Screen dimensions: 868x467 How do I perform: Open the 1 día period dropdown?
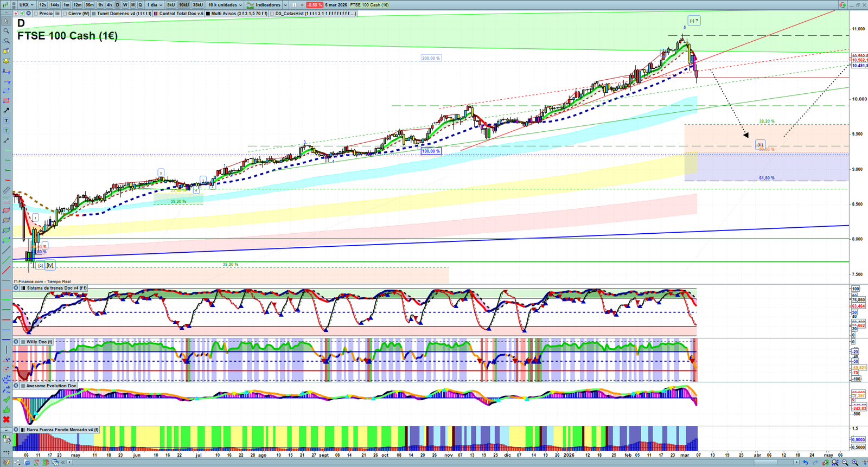point(154,5)
